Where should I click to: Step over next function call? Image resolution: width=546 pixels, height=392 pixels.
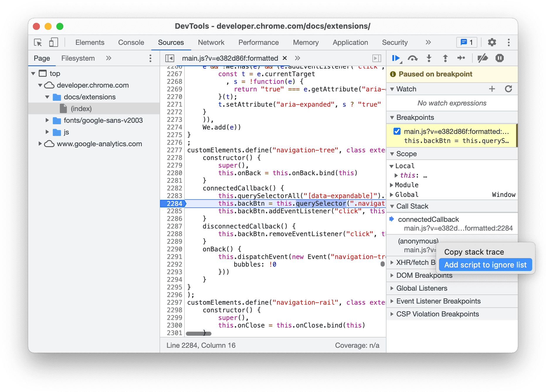pyautogui.click(x=413, y=58)
